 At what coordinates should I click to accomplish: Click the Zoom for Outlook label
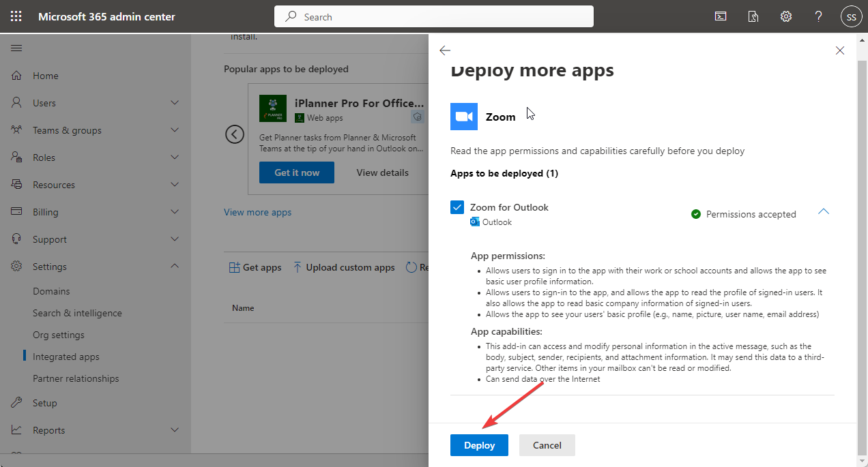[509, 207]
